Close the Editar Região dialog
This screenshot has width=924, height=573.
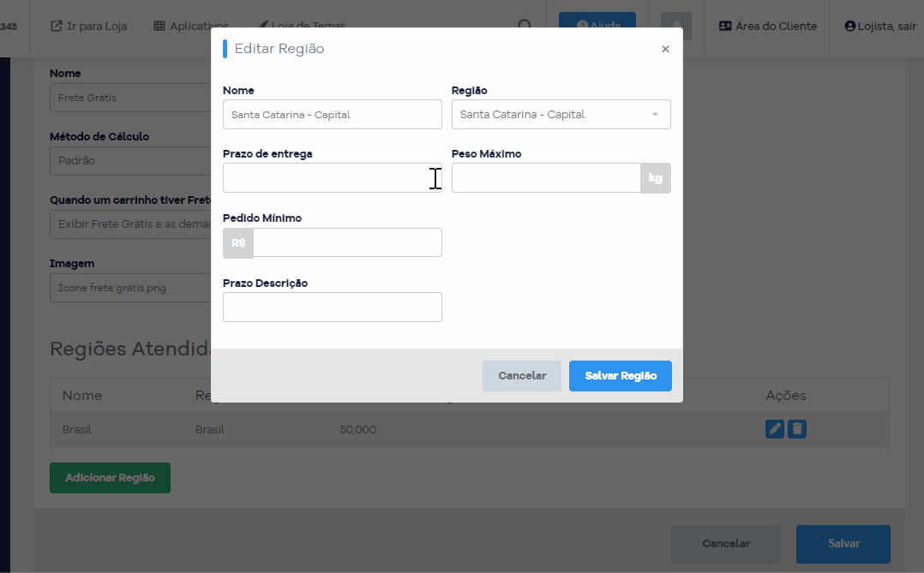tap(665, 49)
